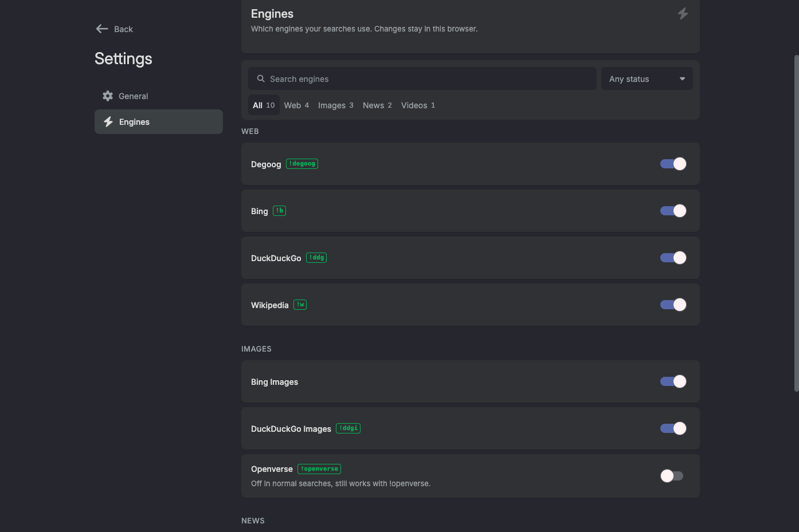The height and width of the screenshot is (532, 799).
Task: Click the Openverse 'Off in normal searches' note
Action: click(340, 483)
